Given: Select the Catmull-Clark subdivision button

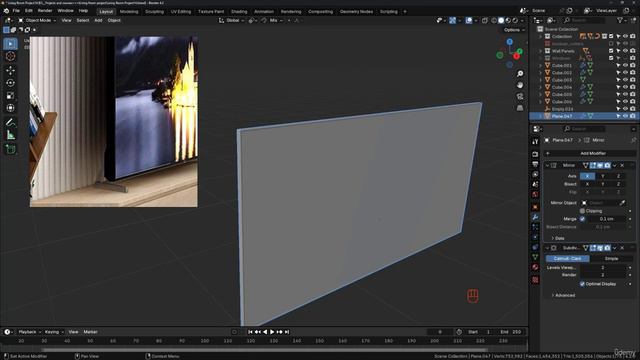Looking at the screenshot, I should tap(568, 258).
